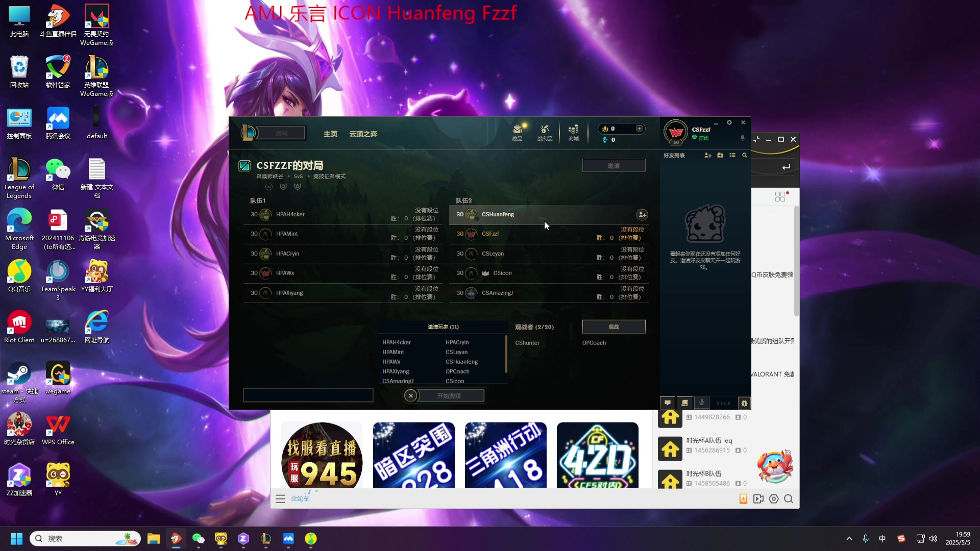This screenshot has height=551, width=980.
Task: Open the CSFzzf profile avatar
Action: (676, 133)
